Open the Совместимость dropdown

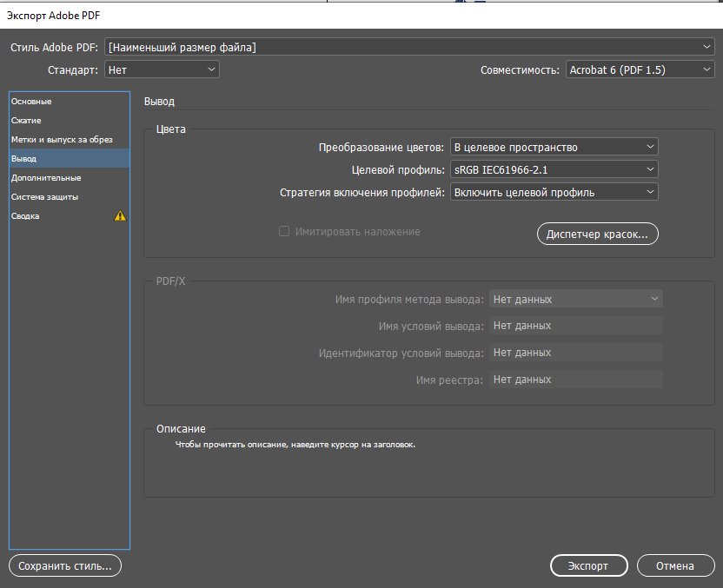[x=640, y=69]
